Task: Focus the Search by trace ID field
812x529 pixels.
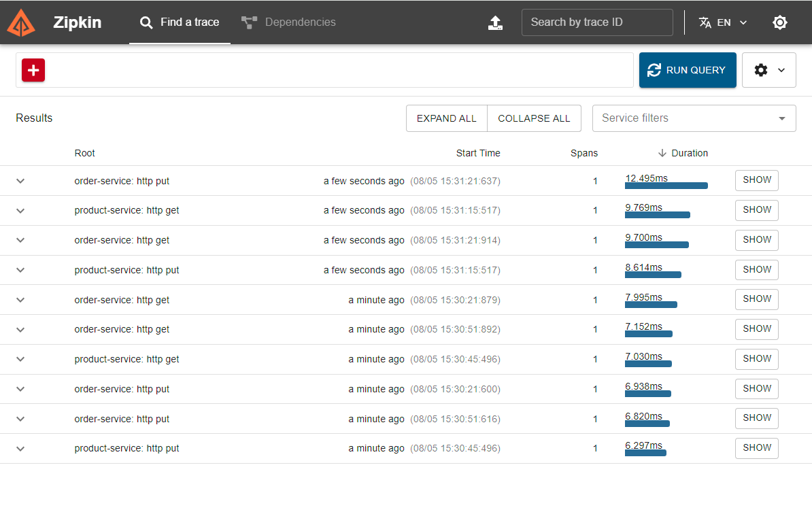Action: [597, 22]
